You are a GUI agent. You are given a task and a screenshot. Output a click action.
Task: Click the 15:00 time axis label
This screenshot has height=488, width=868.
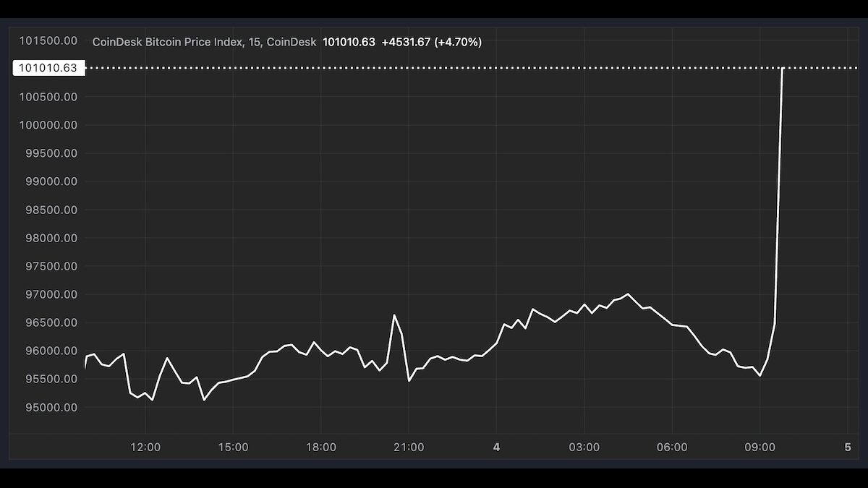pyautogui.click(x=233, y=448)
